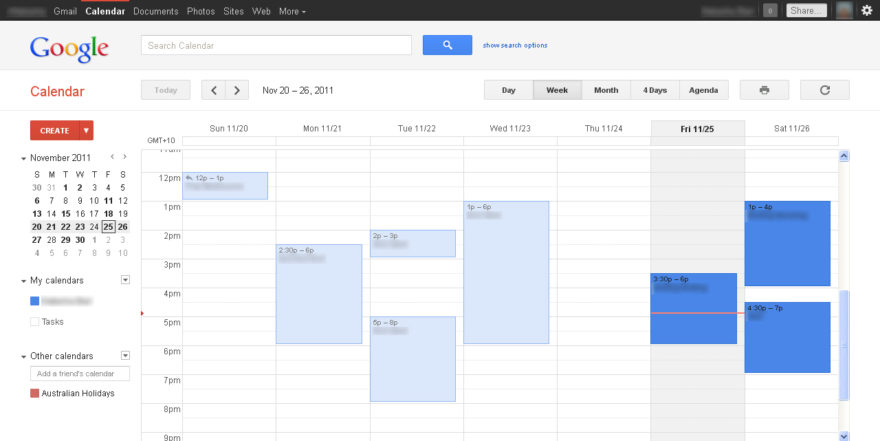Viewport: 880px width, 441px height.
Task: Click the Thu 11/24 day header
Action: (603, 128)
